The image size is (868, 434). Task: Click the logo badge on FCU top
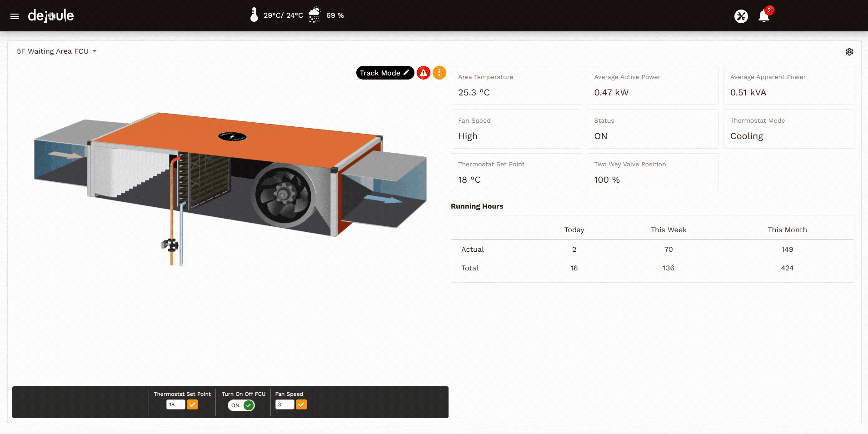pos(232,136)
